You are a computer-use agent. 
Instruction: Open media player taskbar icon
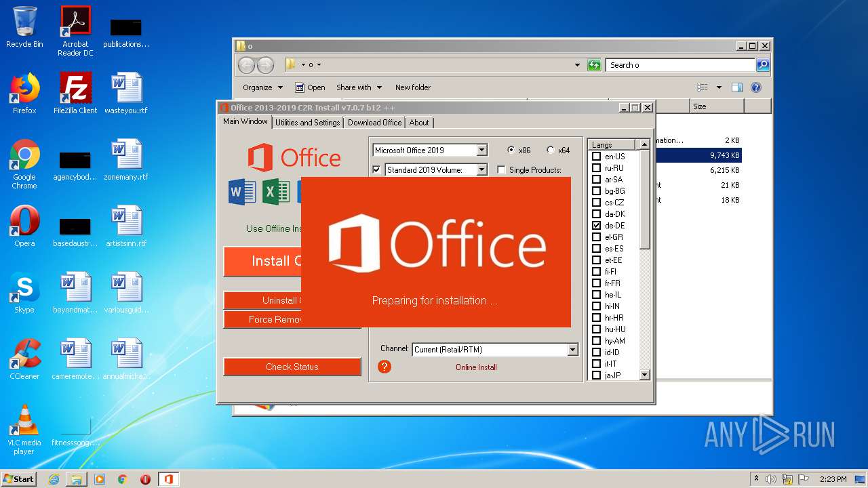tap(100, 479)
